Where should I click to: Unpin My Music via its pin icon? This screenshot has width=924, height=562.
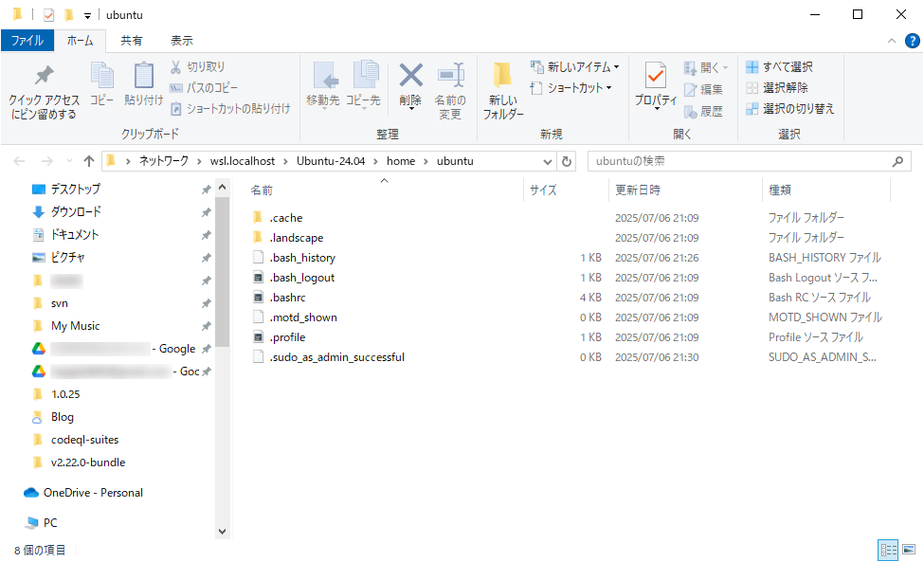(207, 326)
